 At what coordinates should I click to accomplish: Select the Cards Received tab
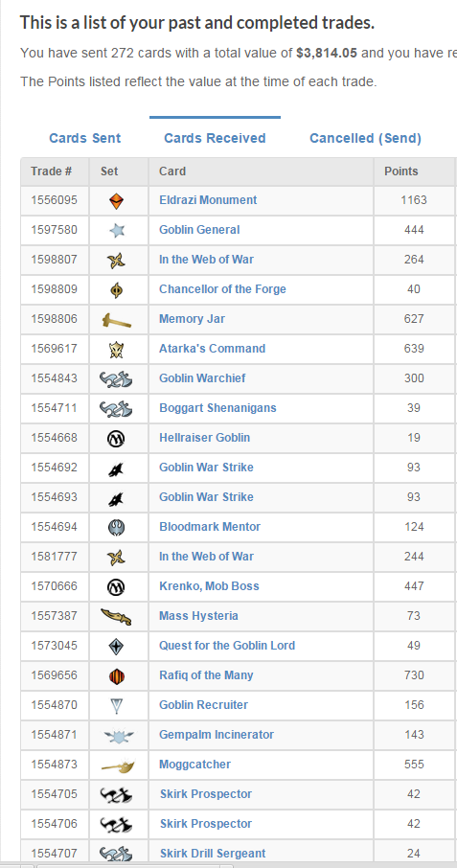pyautogui.click(x=215, y=138)
